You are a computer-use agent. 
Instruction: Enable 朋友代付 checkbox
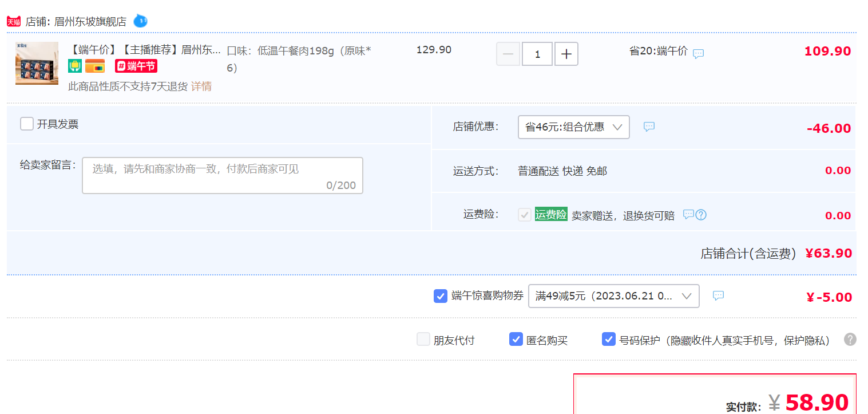click(x=423, y=339)
